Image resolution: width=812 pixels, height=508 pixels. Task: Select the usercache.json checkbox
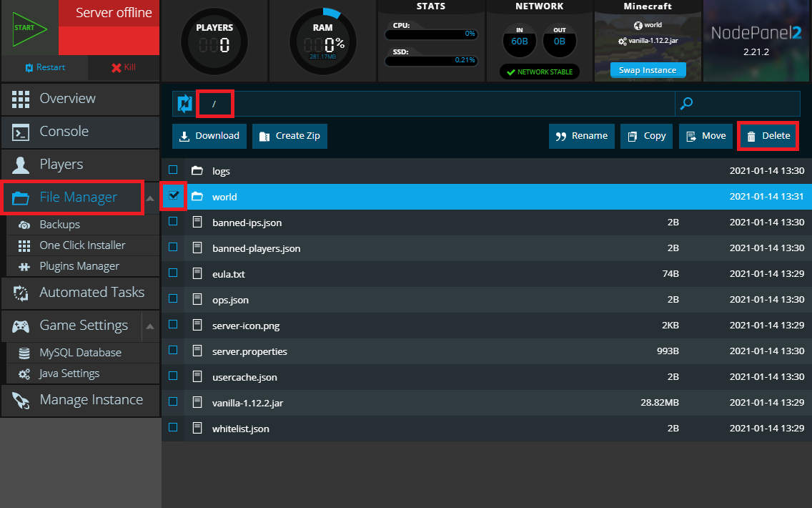coord(173,376)
